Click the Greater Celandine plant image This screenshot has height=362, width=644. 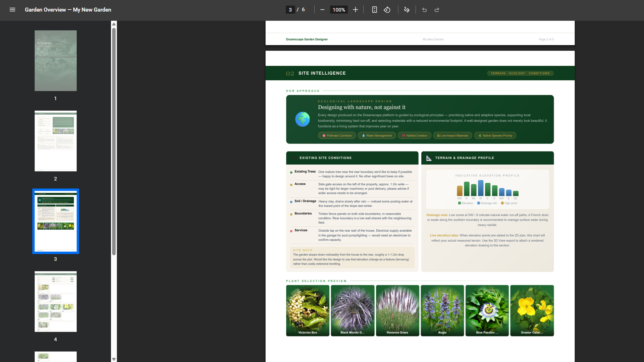pyautogui.click(x=532, y=310)
